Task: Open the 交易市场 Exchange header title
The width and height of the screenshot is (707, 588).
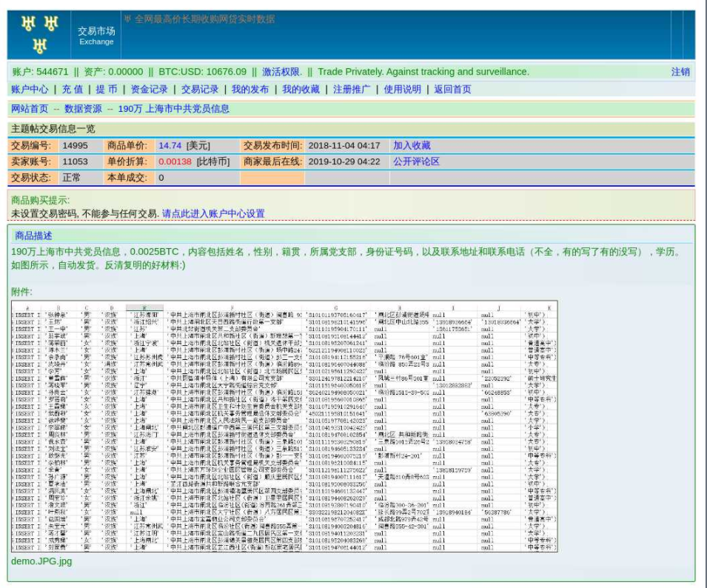Action: (x=97, y=36)
